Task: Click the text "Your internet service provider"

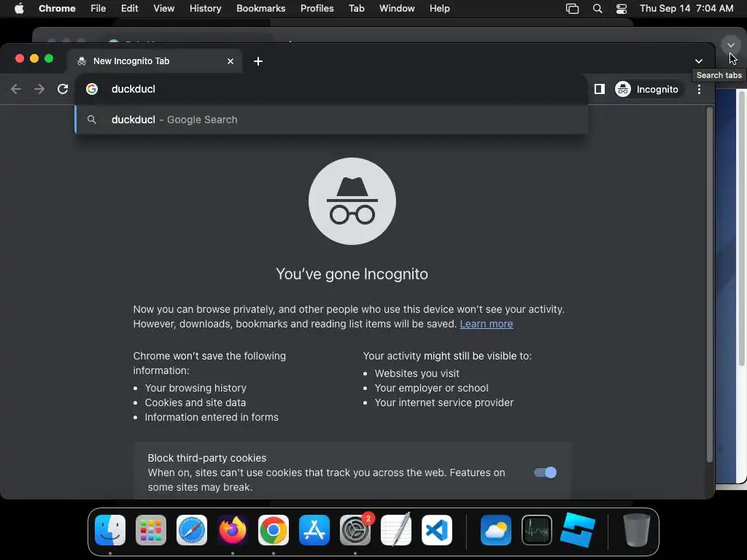Action: 444,402
